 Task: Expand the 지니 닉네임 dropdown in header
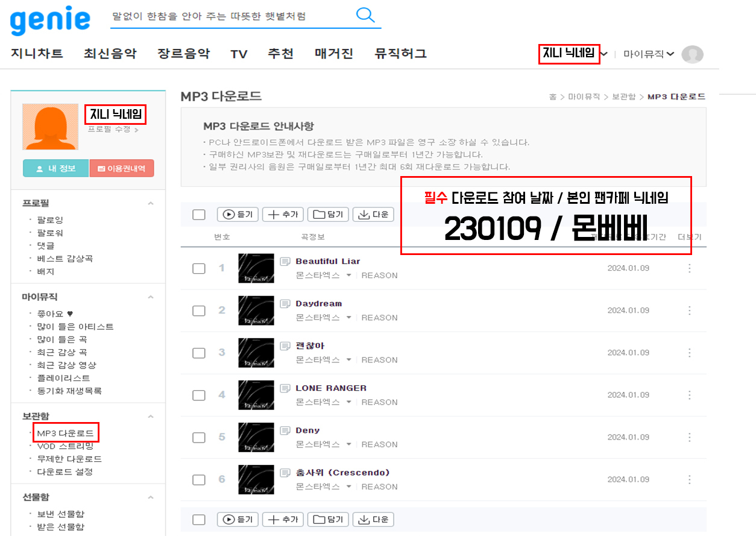[604, 54]
